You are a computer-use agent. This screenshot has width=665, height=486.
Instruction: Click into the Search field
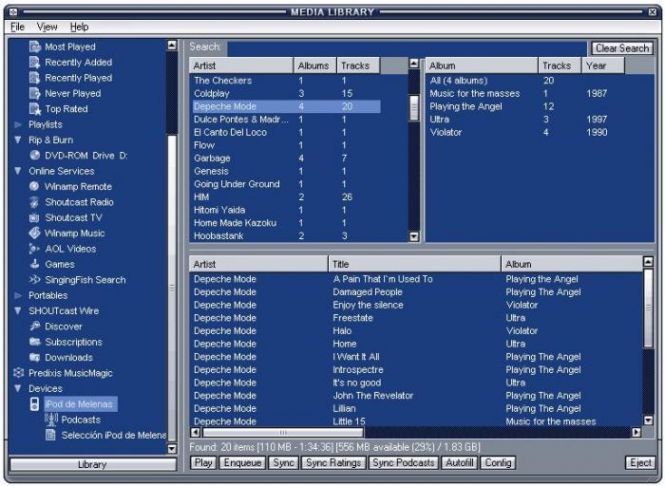tap(407, 48)
